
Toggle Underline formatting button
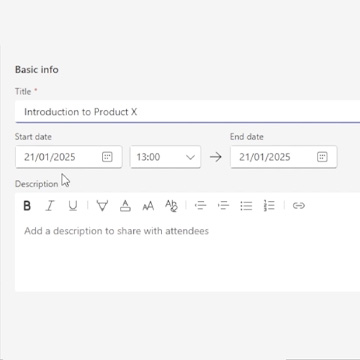(73, 206)
